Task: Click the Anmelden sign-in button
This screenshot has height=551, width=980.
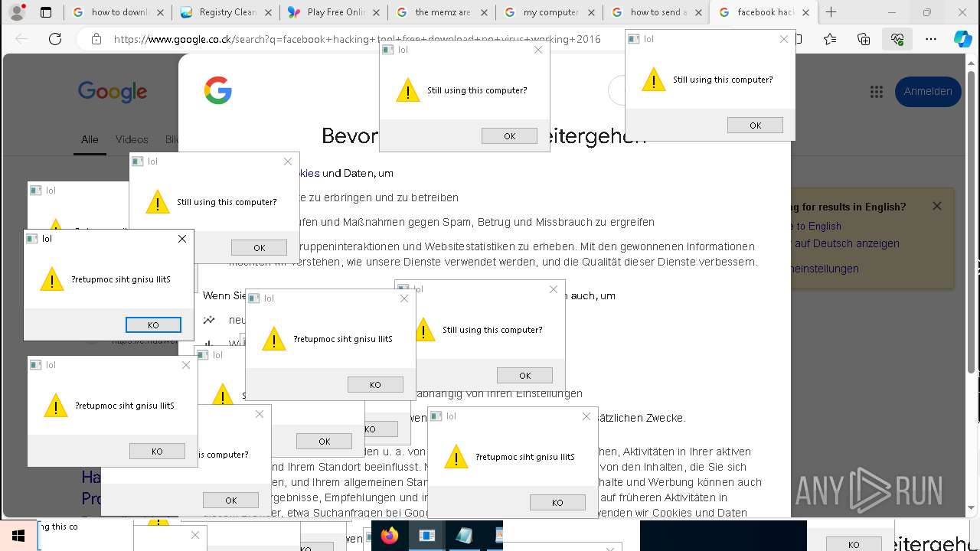Action: point(928,91)
